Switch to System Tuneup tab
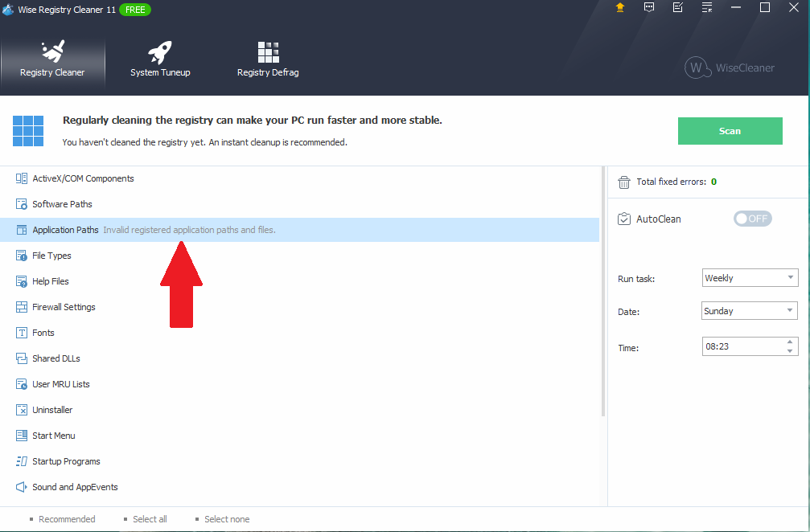Image resolution: width=810 pixels, height=532 pixels. pyautogui.click(x=160, y=59)
